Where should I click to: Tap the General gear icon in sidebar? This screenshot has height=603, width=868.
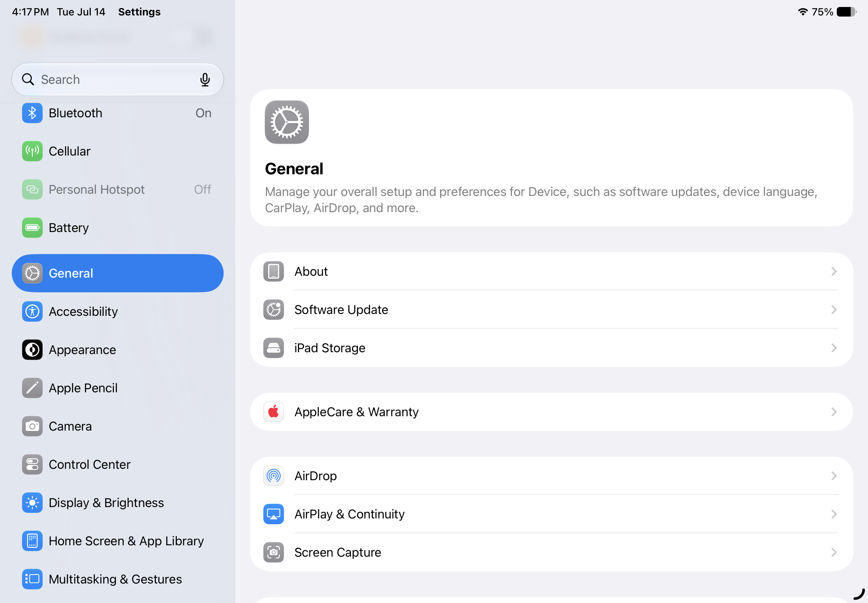pos(32,273)
